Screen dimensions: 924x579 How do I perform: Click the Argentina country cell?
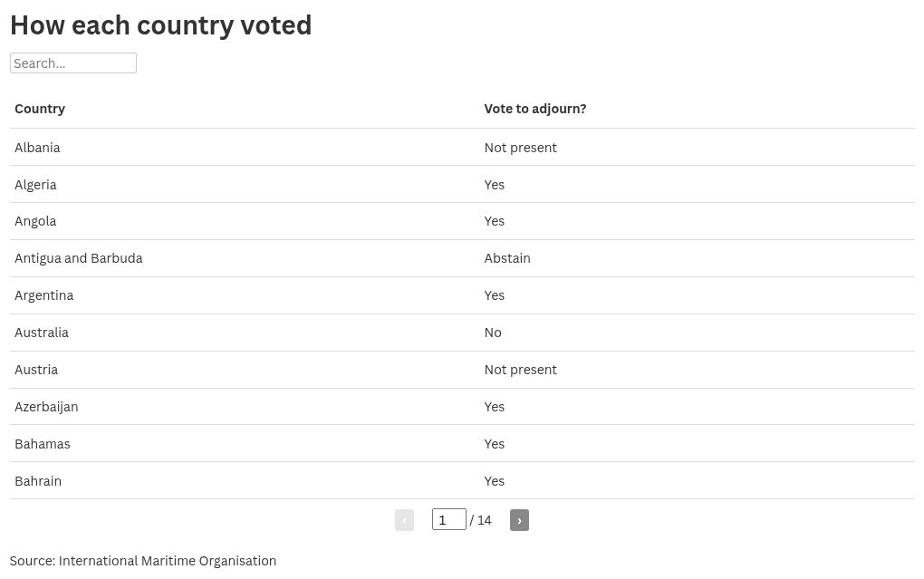click(x=43, y=295)
